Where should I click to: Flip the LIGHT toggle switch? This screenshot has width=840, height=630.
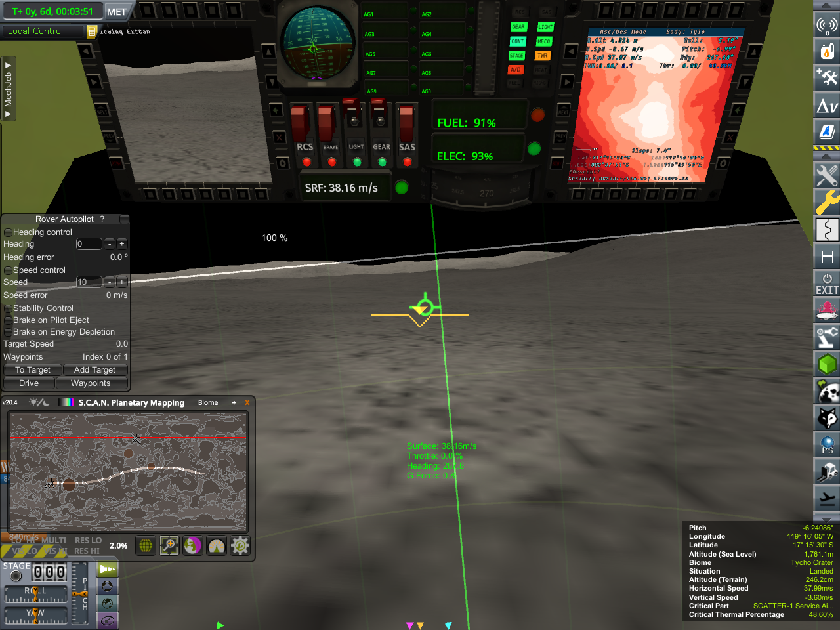[x=354, y=118]
